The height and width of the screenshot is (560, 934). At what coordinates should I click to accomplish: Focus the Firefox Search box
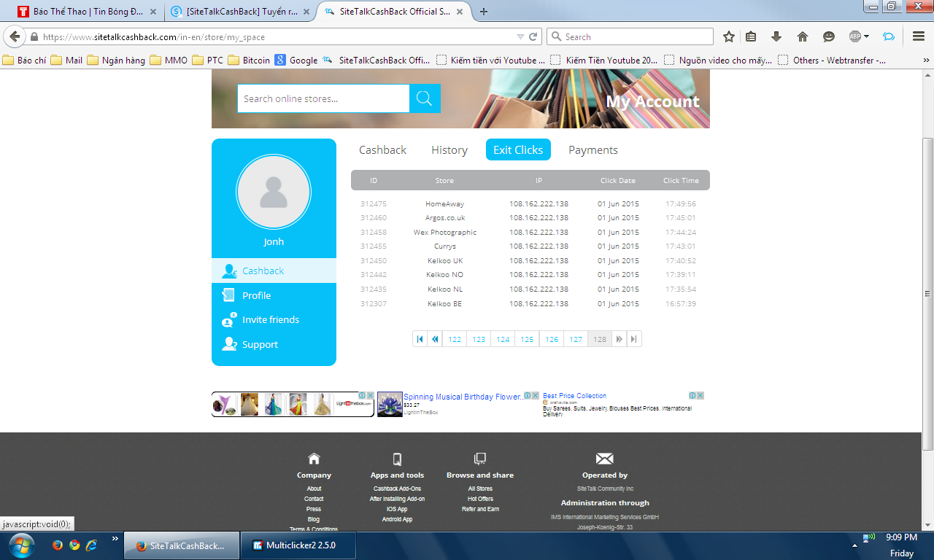pos(630,36)
